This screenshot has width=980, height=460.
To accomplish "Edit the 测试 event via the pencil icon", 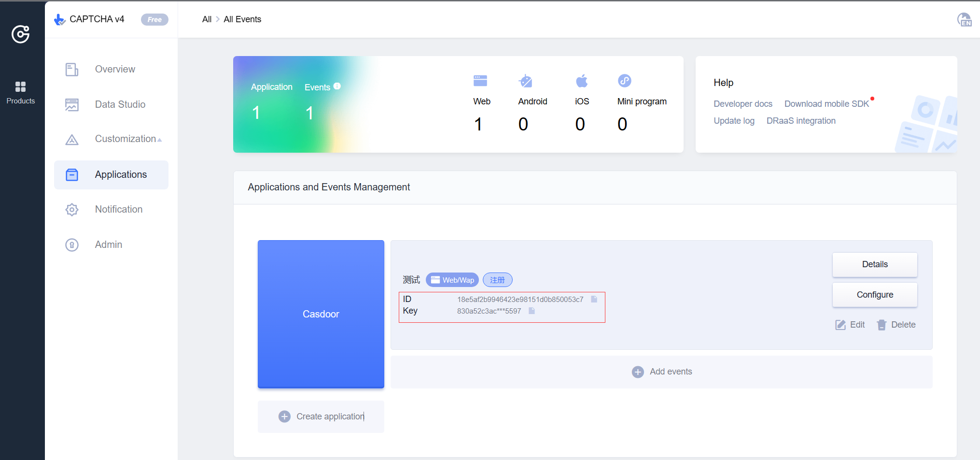I will [840, 325].
